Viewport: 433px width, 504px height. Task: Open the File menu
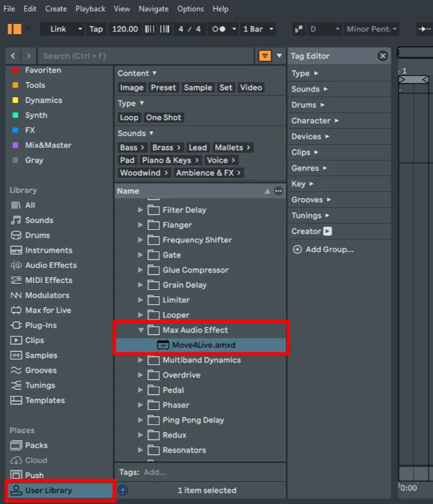pos(9,9)
